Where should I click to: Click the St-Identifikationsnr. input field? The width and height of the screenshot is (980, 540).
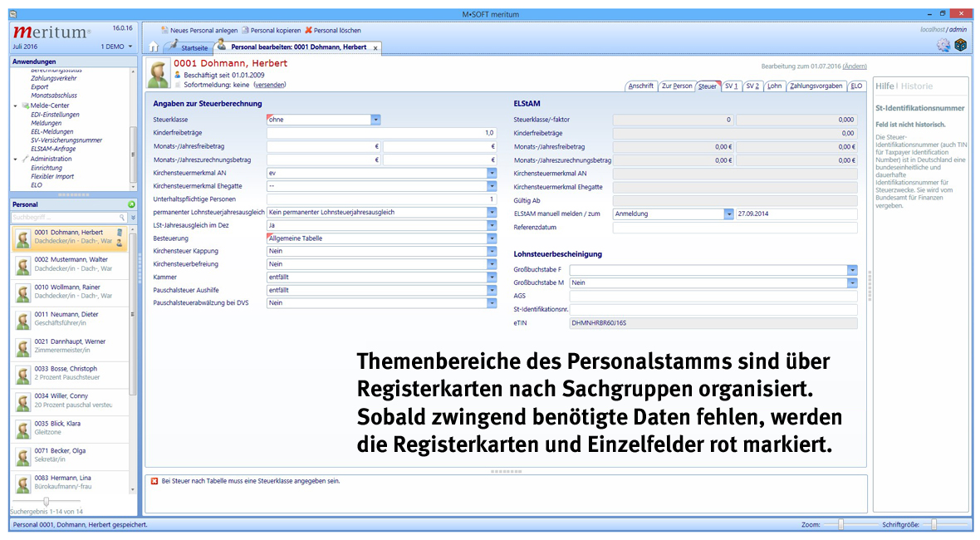[713, 309]
